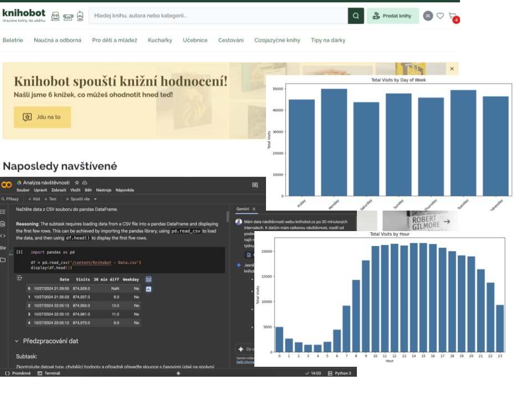Open the code snippets sidebar icon
The width and height of the screenshot is (532, 399).
(x=3, y=236)
